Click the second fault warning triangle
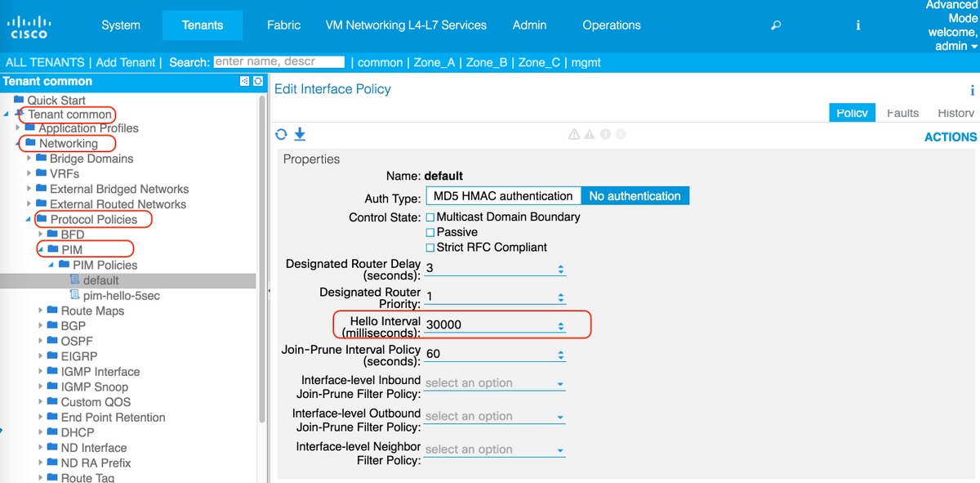The image size is (980, 483). 589,135
